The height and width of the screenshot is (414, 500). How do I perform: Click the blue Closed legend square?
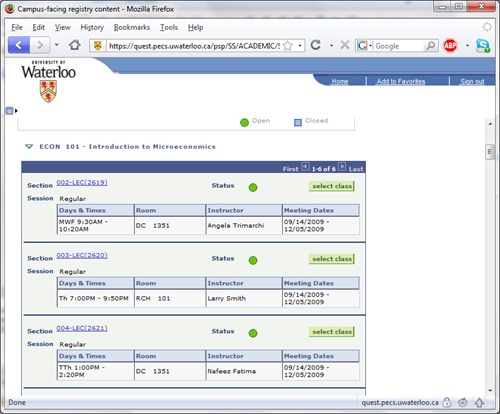298,123
